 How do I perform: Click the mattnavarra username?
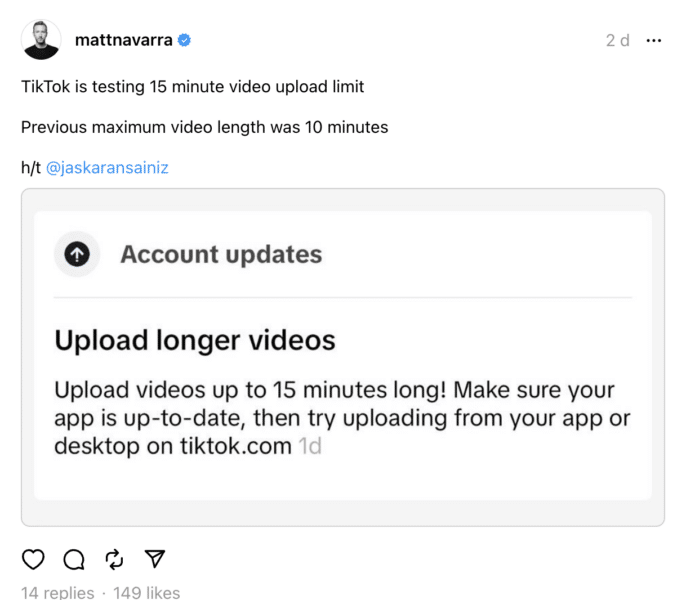coord(124,40)
